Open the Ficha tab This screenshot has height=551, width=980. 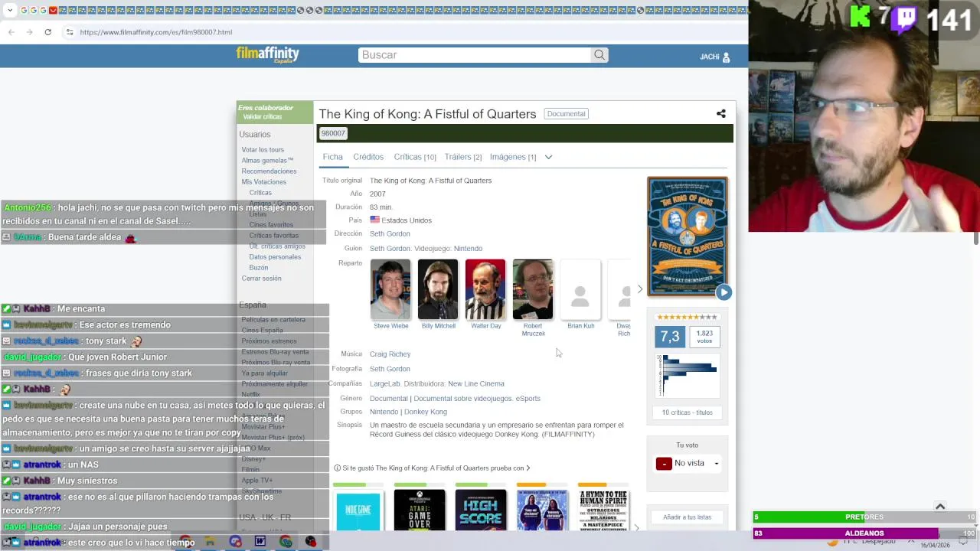pyautogui.click(x=332, y=157)
